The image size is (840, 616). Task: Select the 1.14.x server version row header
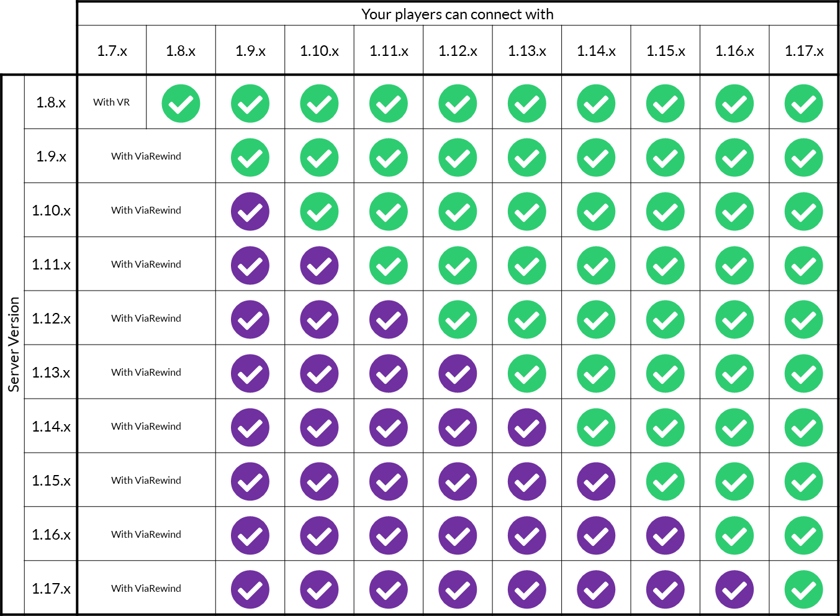pyautogui.click(x=51, y=427)
